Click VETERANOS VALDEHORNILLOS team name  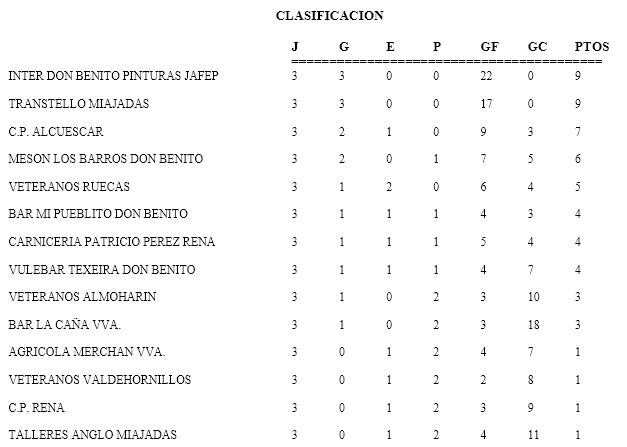(x=100, y=380)
